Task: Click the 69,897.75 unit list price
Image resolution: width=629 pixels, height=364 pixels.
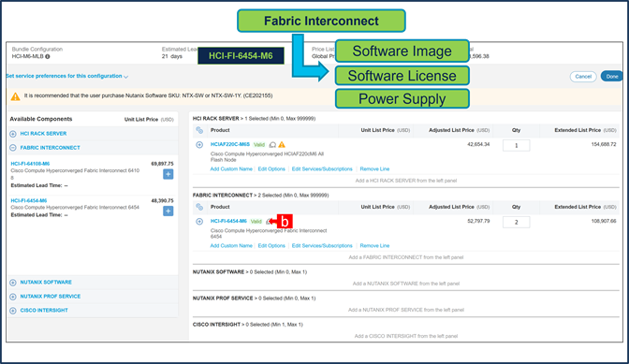Action: point(163,164)
